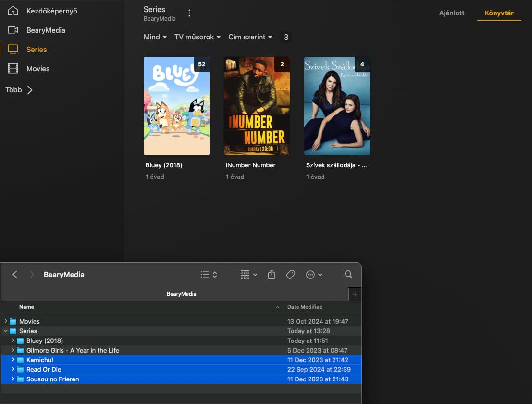The height and width of the screenshot is (404, 532).
Task: Click the Finder search magnifier icon
Action: pyautogui.click(x=348, y=274)
